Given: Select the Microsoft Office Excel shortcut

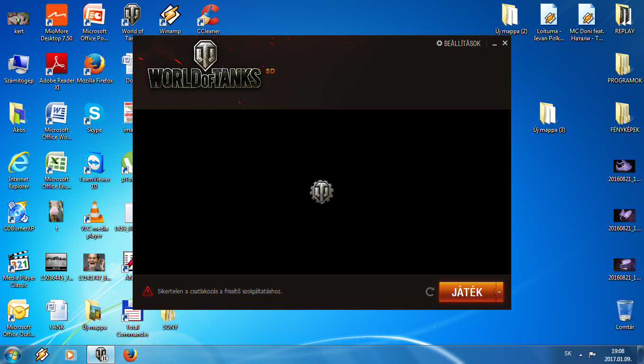Looking at the screenshot, I should (x=57, y=171).
